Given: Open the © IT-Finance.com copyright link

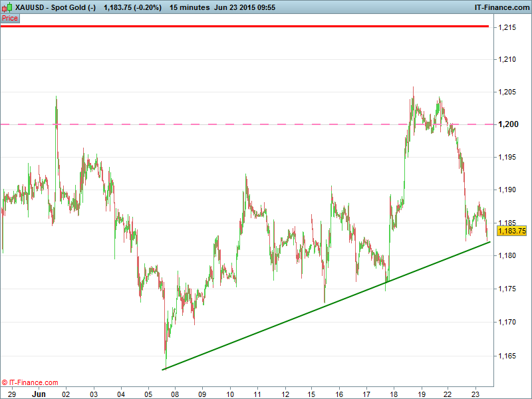Looking at the screenshot, I should (31, 382).
